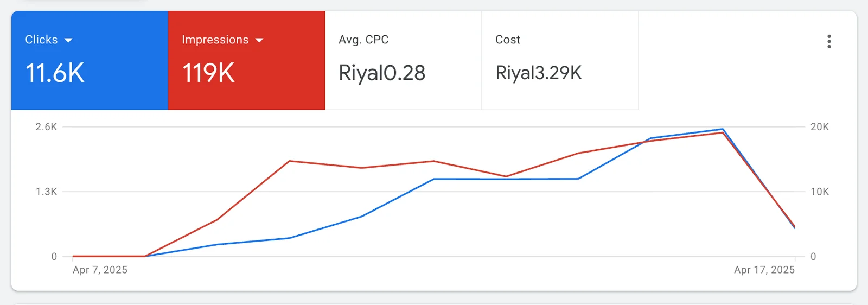Viewport: 868px width, 305px height.
Task: Click the 119K impressions value
Action: (x=208, y=73)
